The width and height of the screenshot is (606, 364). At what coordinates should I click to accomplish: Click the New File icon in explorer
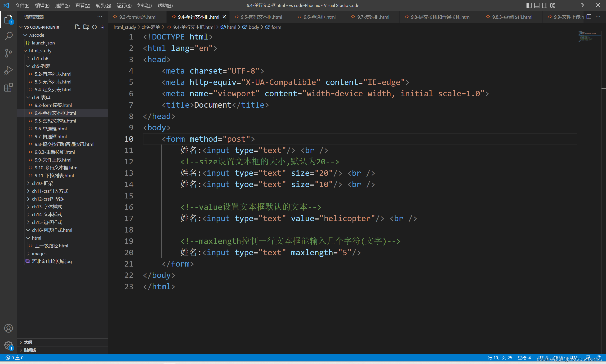(77, 27)
